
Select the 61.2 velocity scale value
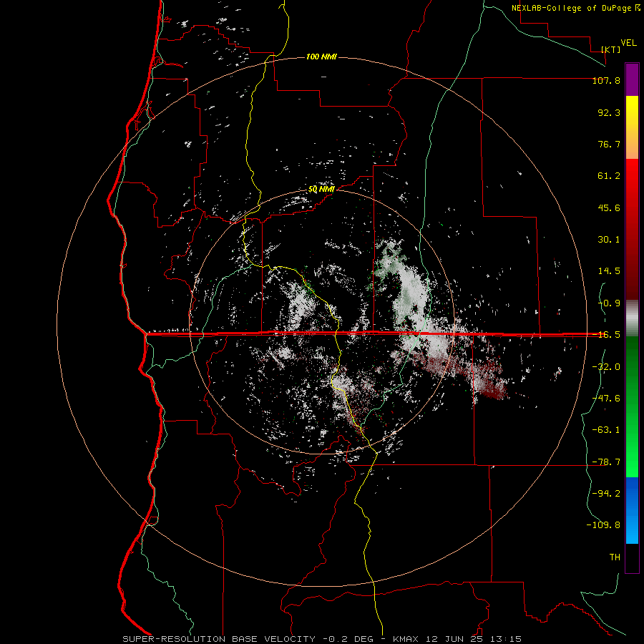tap(609, 176)
